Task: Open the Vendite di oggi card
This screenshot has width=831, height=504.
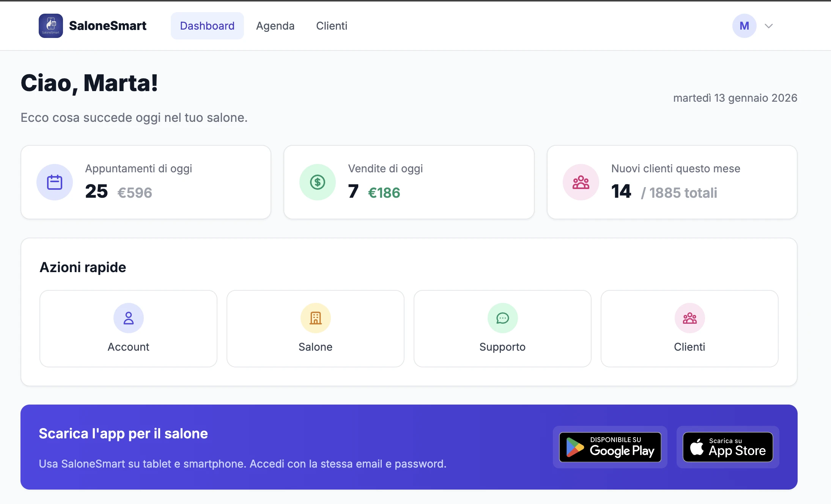Action: [409, 182]
